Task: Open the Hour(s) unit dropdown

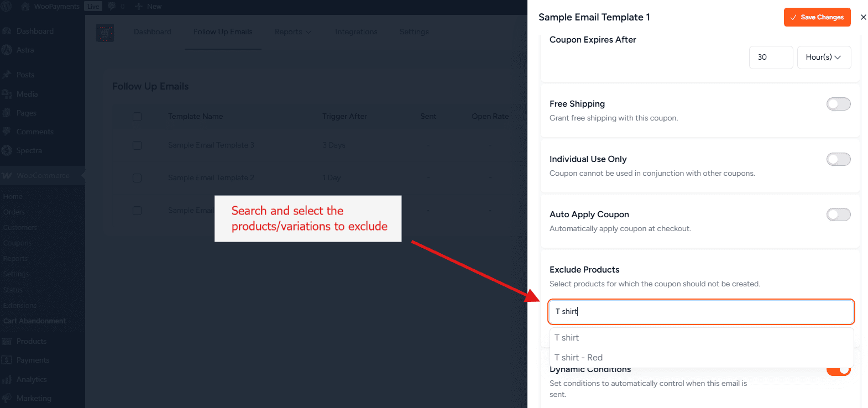Action: coord(823,57)
